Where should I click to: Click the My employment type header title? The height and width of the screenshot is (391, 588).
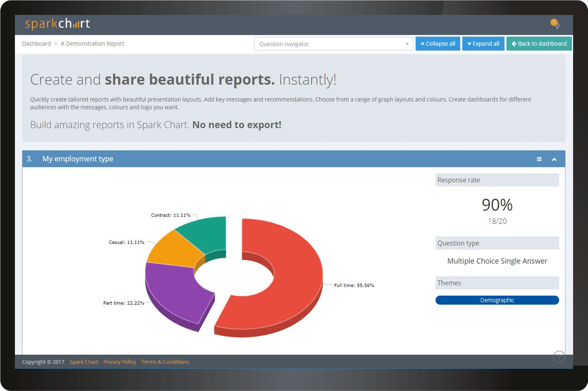[78, 159]
